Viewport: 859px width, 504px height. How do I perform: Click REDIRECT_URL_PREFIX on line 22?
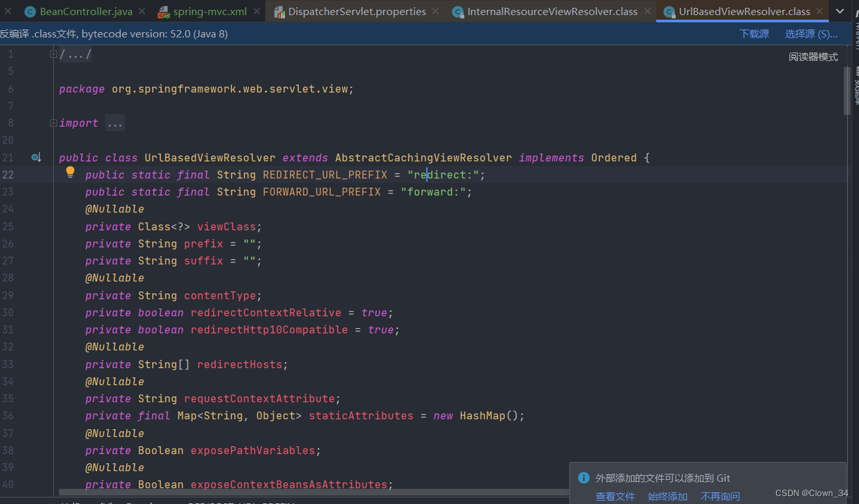325,175
